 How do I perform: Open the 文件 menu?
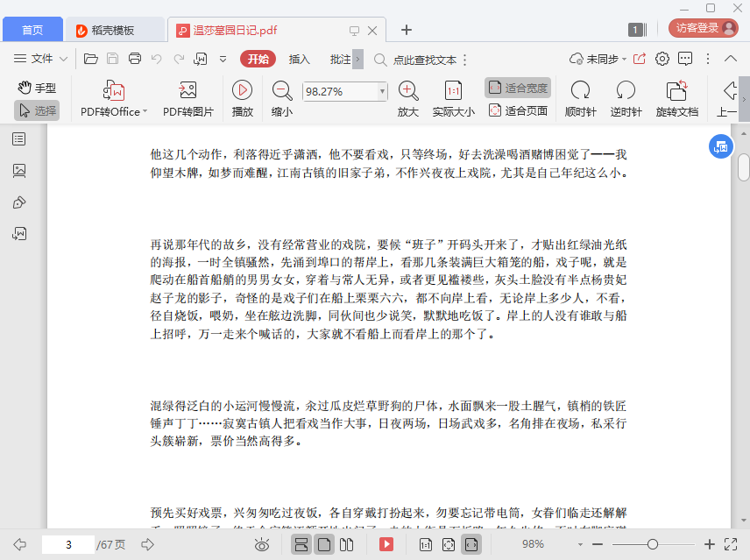coord(40,59)
